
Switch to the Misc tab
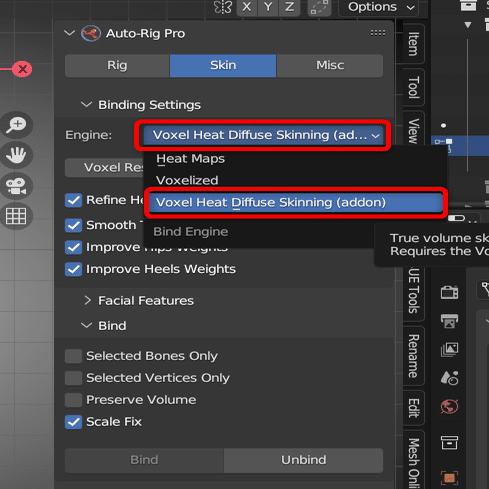coord(330,66)
